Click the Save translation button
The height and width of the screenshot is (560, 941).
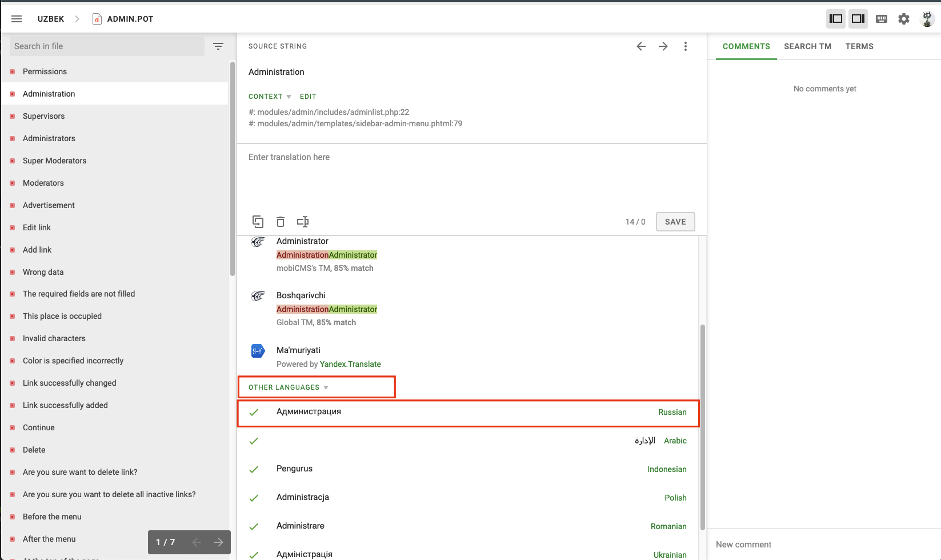coord(675,222)
